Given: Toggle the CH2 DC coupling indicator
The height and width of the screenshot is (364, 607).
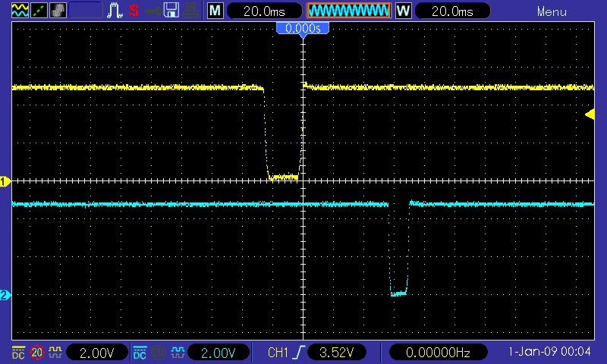Looking at the screenshot, I should pos(140,353).
